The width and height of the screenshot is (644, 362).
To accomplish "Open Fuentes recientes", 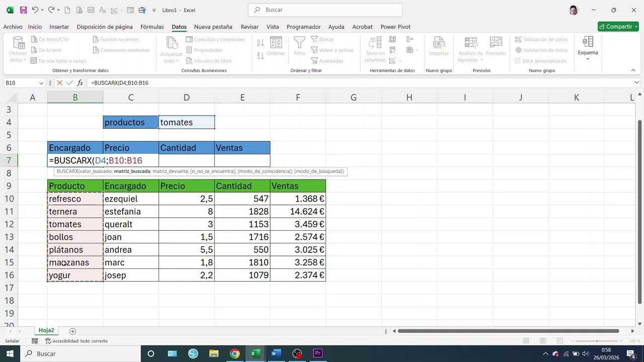I will 115,39.
